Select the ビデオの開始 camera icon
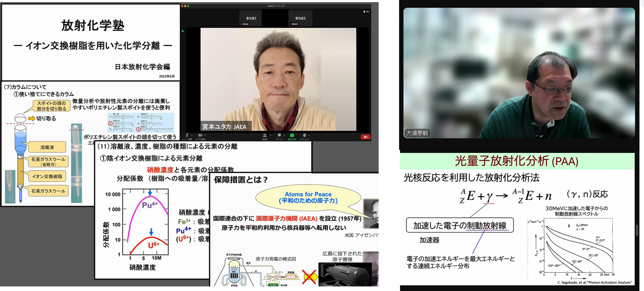The width and height of the screenshot is (644, 291). click(x=201, y=135)
